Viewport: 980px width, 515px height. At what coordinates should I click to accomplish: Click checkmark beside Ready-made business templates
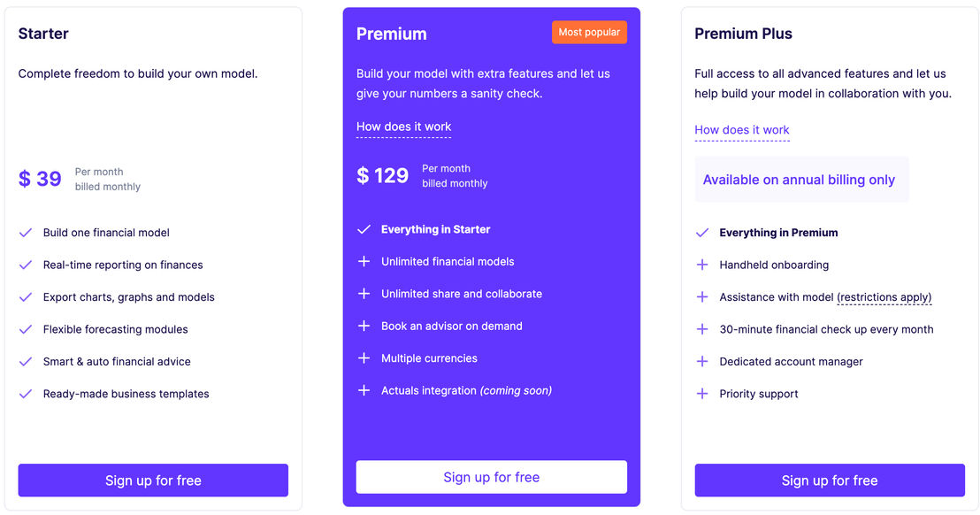pyautogui.click(x=26, y=394)
